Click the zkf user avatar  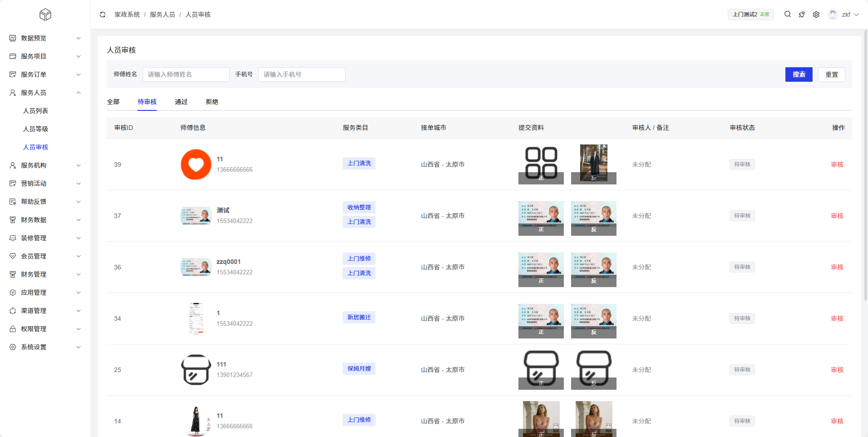click(x=833, y=15)
